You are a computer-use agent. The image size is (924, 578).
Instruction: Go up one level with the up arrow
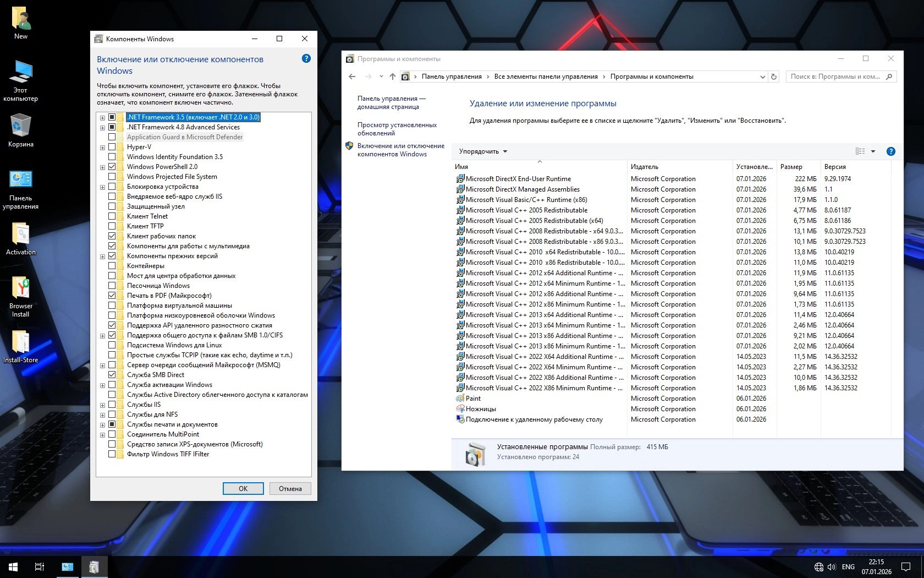point(392,77)
